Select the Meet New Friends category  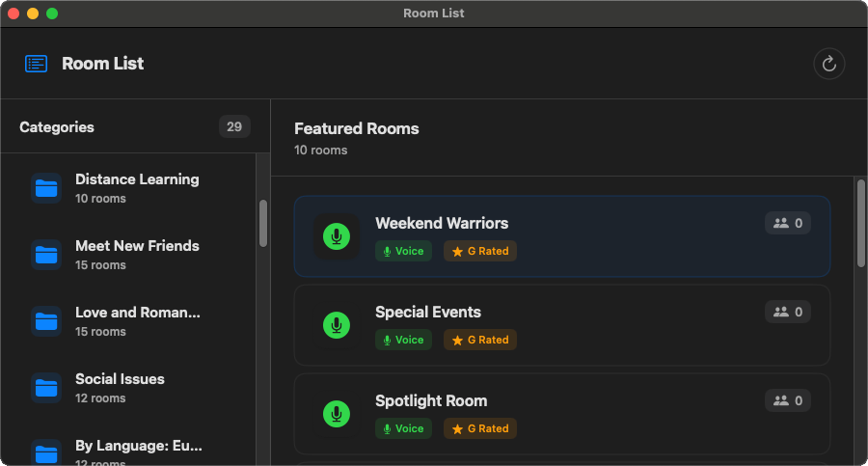(x=128, y=255)
